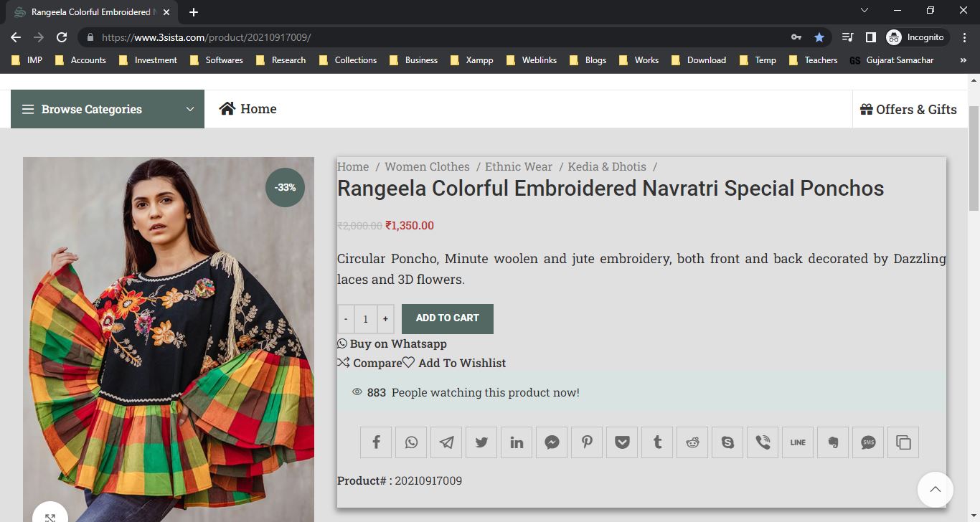This screenshot has width=980, height=522.
Task: Open Investment bookmark folder
Action: [148, 60]
